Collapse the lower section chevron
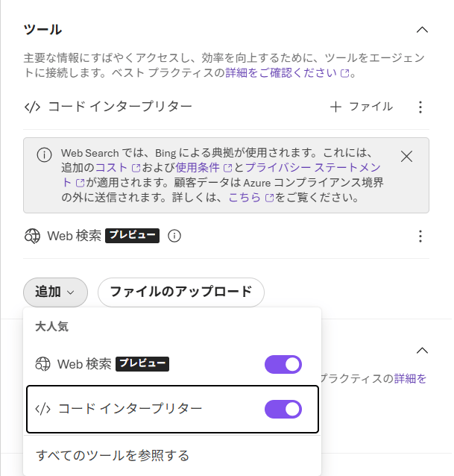Viewport: 454px width, 476px height. click(x=422, y=350)
